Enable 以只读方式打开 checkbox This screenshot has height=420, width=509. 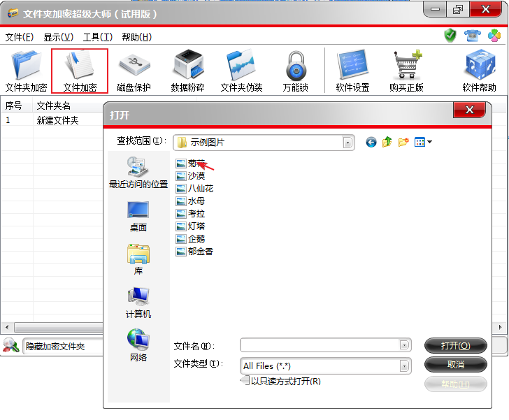tap(245, 380)
